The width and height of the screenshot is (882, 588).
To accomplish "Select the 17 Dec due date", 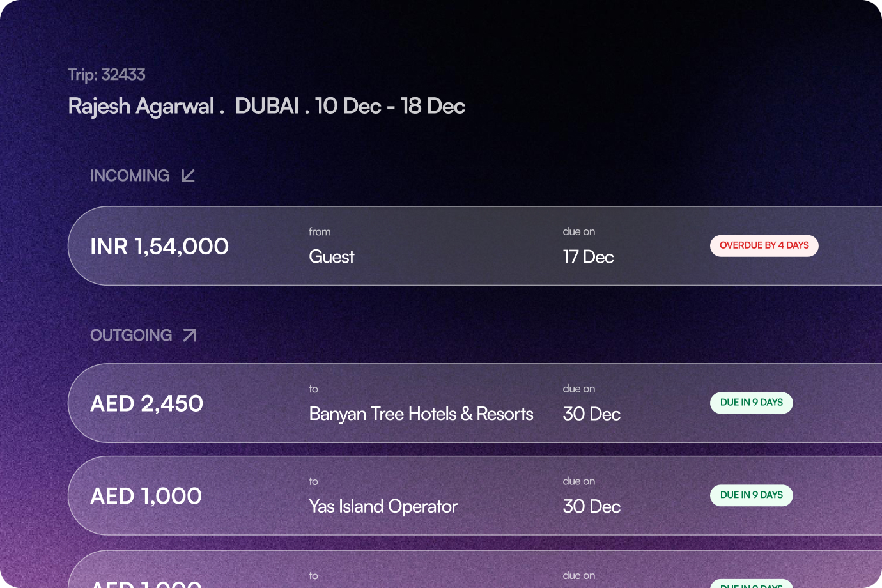I will 587,256.
